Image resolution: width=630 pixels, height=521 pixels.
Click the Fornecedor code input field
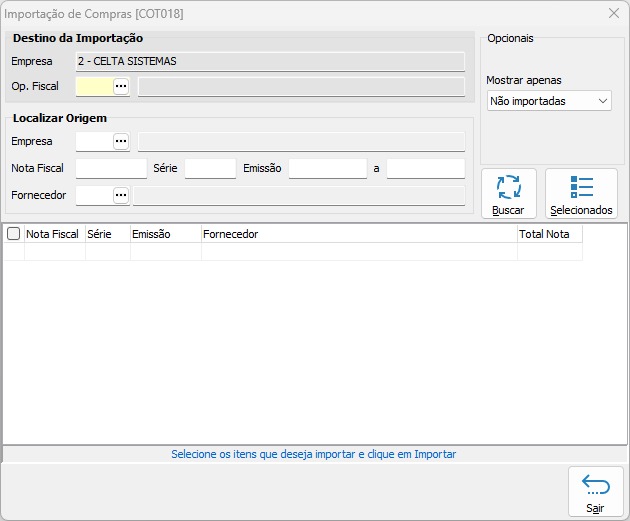coord(93,196)
